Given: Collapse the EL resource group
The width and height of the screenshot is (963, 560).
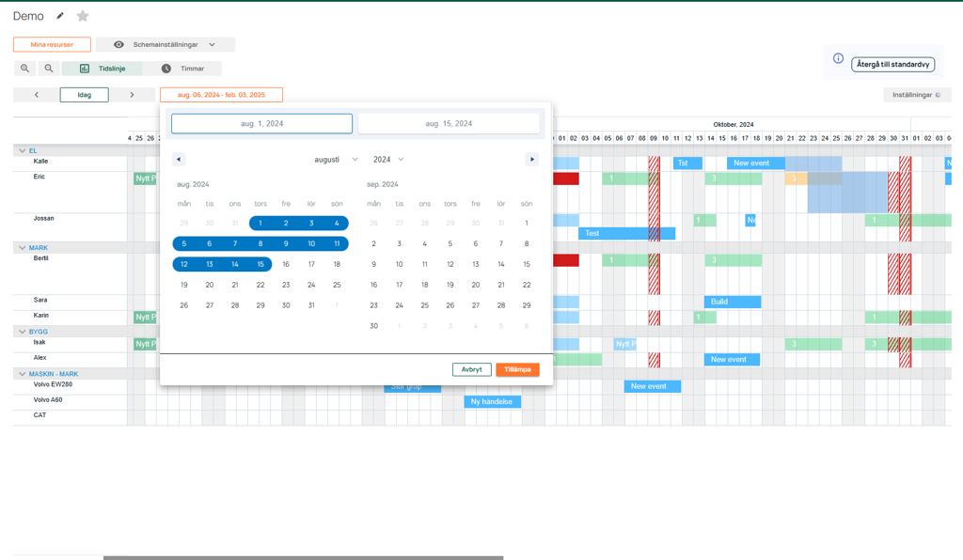Looking at the screenshot, I should 23,150.
